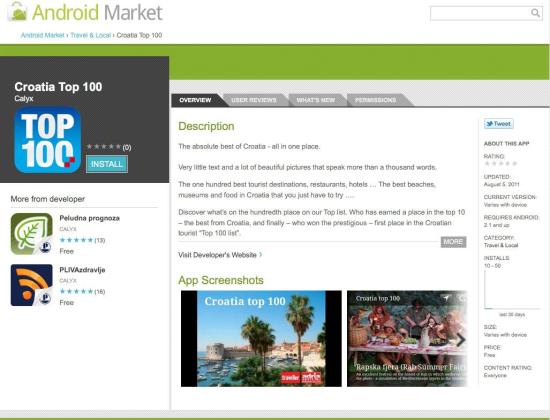
Task: Click the '10 - 50' installs value
Action: point(492,266)
